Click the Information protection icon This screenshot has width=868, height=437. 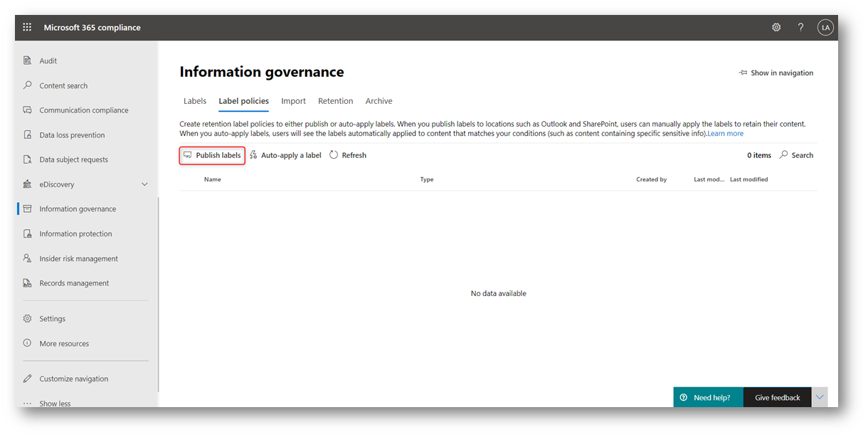coord(28,233)
